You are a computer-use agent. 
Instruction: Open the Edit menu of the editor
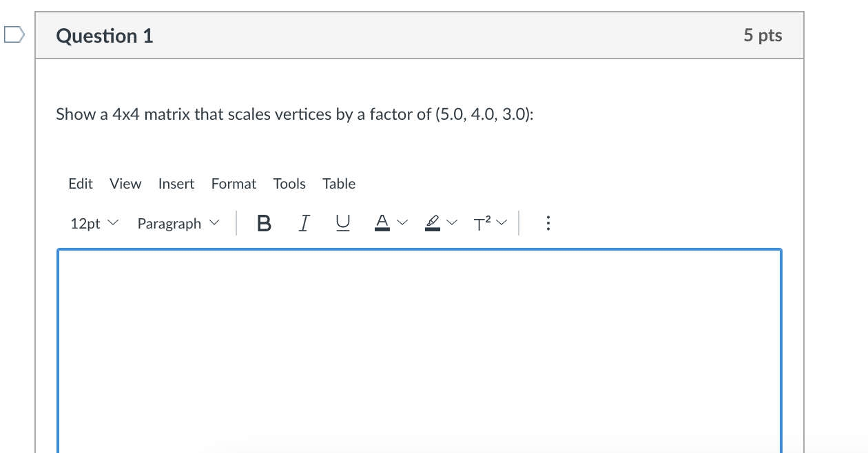click(81, 184)
